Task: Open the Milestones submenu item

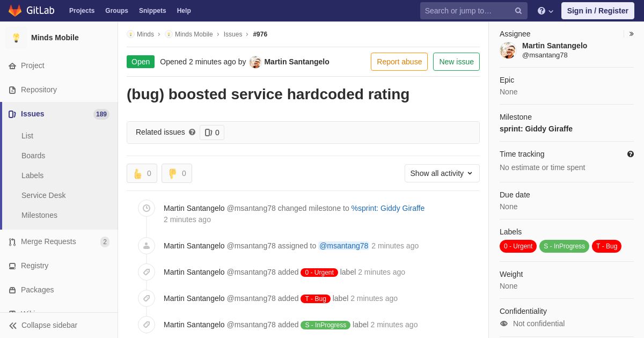Action: (39, 215)
